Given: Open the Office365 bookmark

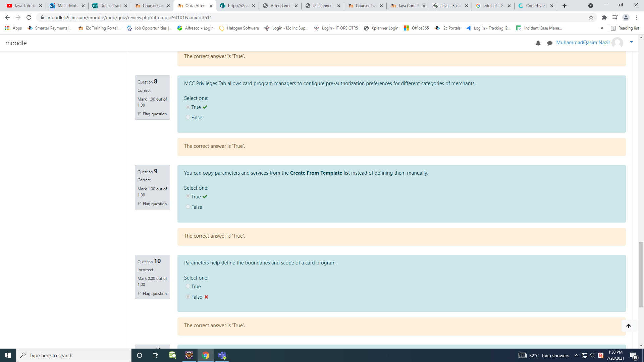Looking at the screenshot, I should point(416,28).
